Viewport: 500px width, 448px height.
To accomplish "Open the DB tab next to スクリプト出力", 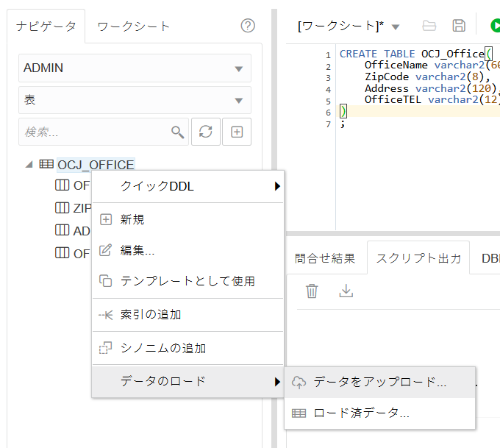I will click(x=490, y=258).
